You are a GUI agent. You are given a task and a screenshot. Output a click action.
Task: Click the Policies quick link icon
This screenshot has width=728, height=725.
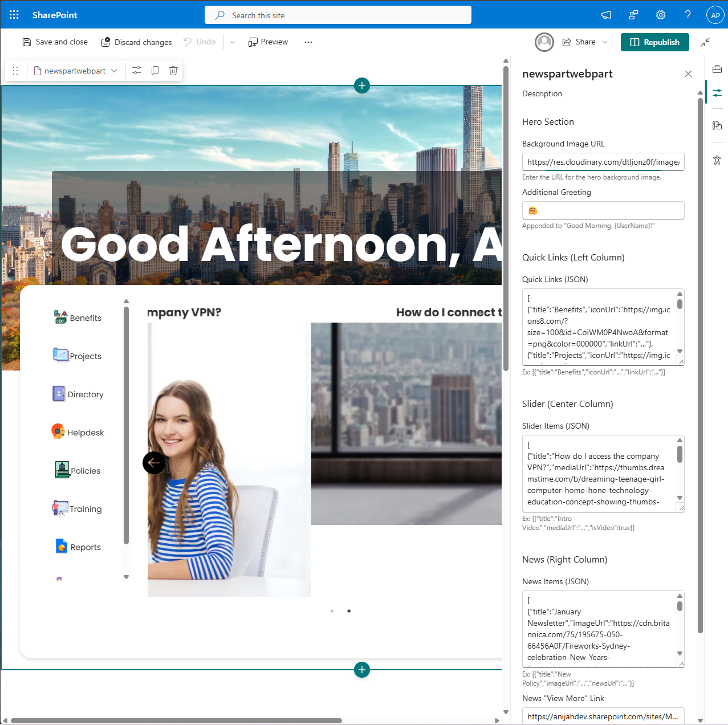(62, 470)
